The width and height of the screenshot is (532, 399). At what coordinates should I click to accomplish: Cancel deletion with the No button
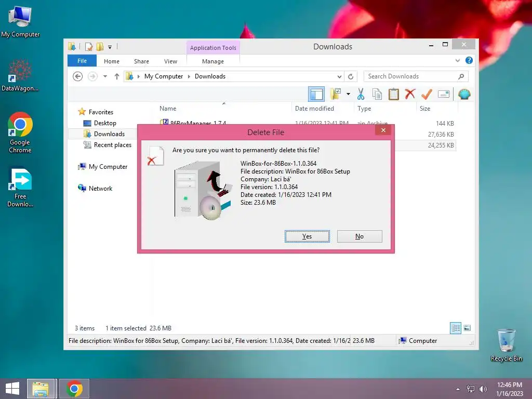coord(360,236)
